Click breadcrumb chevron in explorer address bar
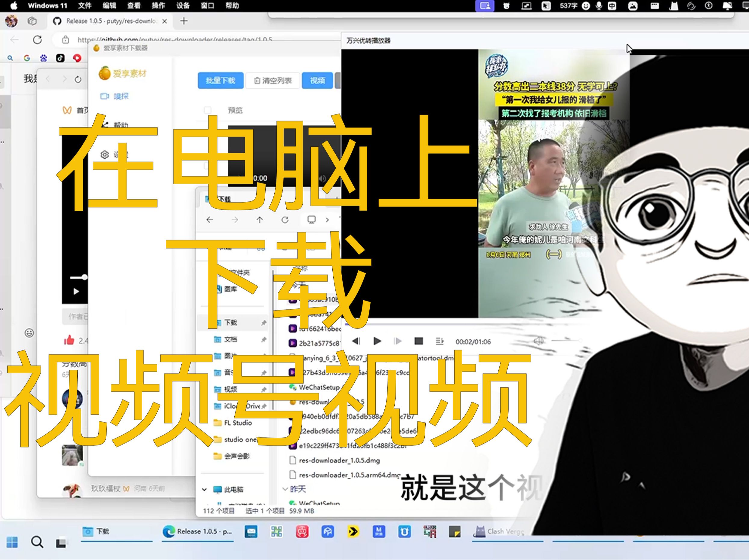Screen dimensions: 749x560 [327, 220]
